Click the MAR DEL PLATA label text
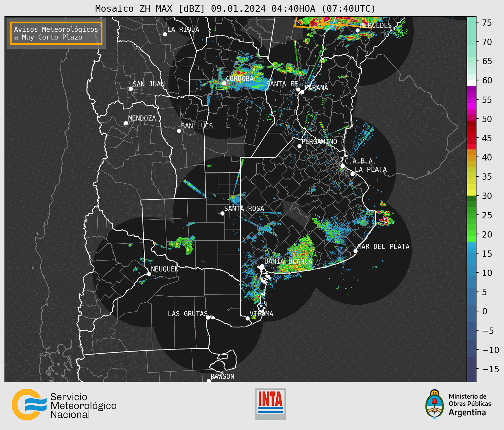The height and width of the screenshot is (430, 504). click(383, 247)
